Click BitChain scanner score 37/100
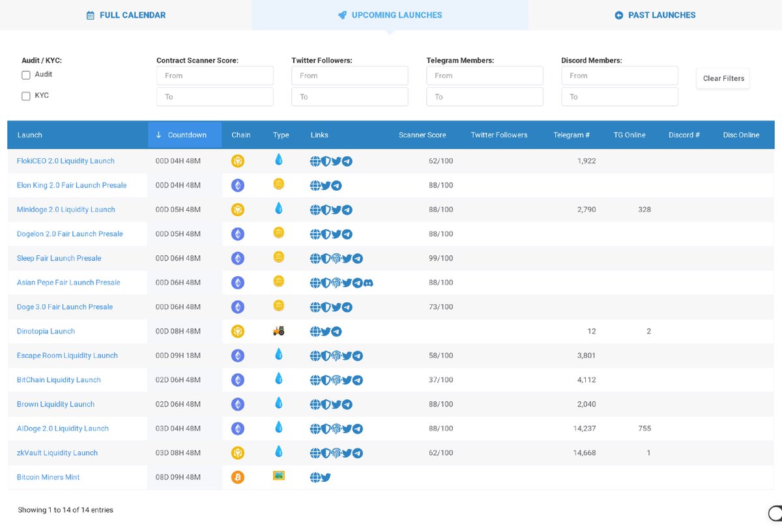This screenshot has width=782, height=532. pos(441,380)
